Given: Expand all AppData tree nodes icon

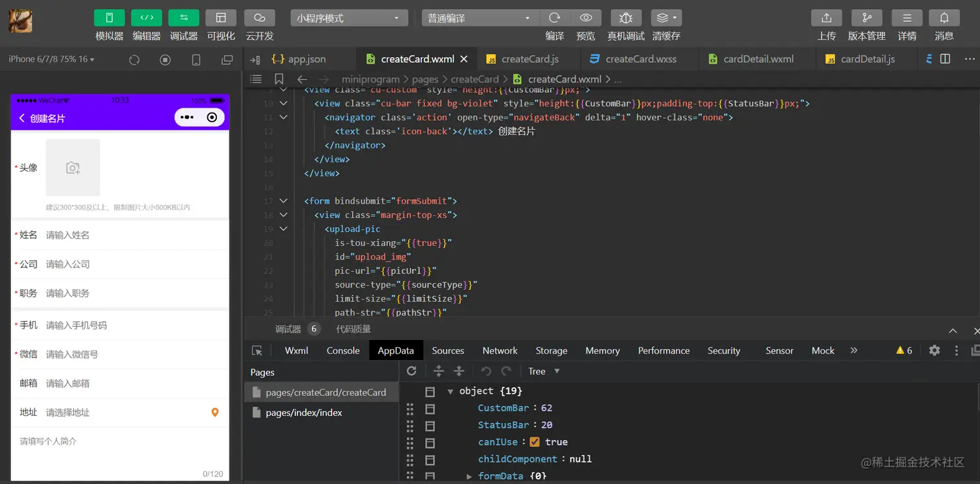Looking at the screenshot, I should coord(439,371).
